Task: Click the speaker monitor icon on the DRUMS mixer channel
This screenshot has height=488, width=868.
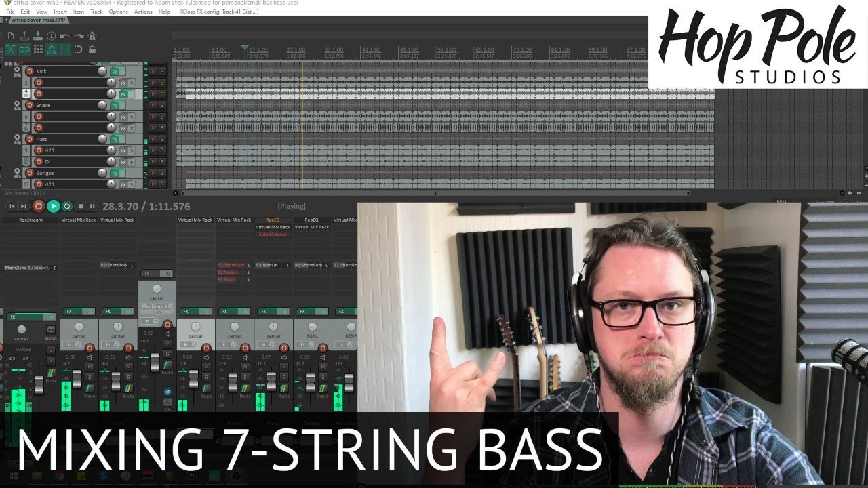Action: 90,357
